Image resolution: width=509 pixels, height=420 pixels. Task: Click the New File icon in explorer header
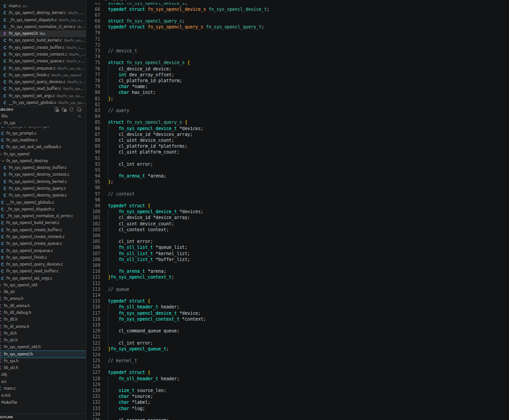(x=57, y=110)
